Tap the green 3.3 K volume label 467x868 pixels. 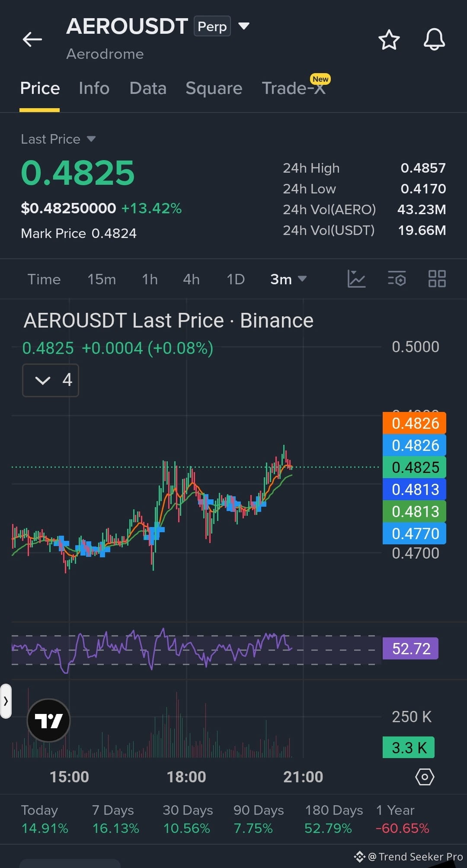coord(409,747)
